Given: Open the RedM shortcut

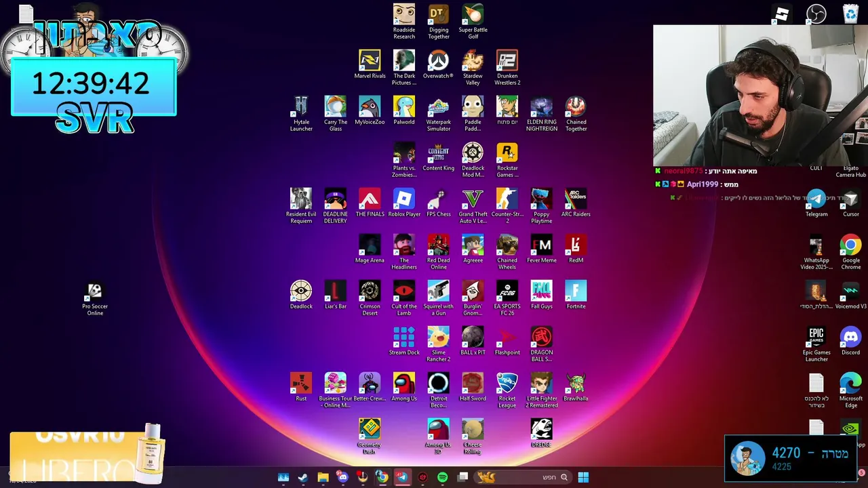Looking at the screenshot, I should 576,249.
